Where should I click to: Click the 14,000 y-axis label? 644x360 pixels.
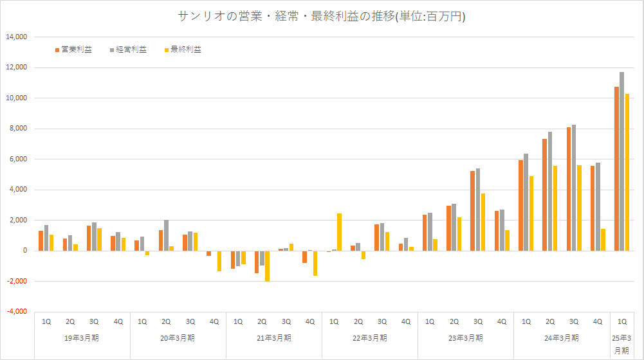17,37
